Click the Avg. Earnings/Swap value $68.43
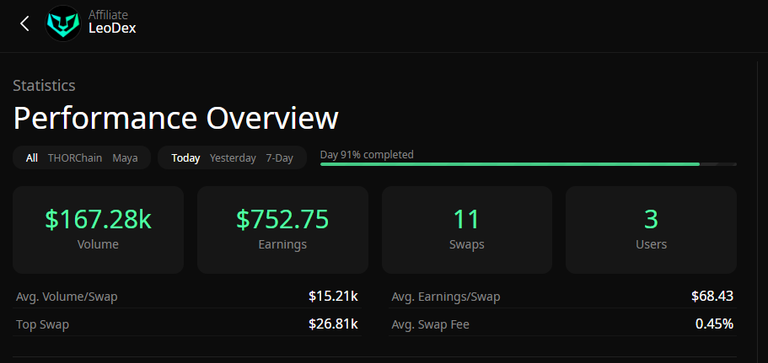This screenshot has height=363, width=768. [712, 296]
